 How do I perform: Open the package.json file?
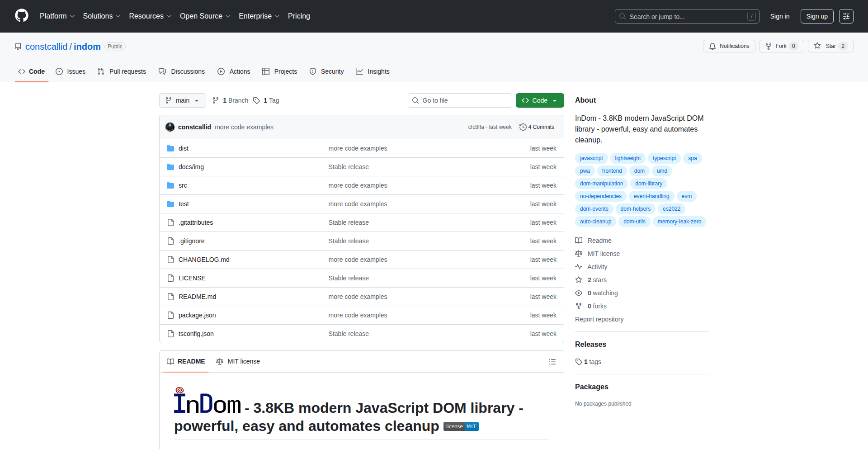(x=197, y=315)
